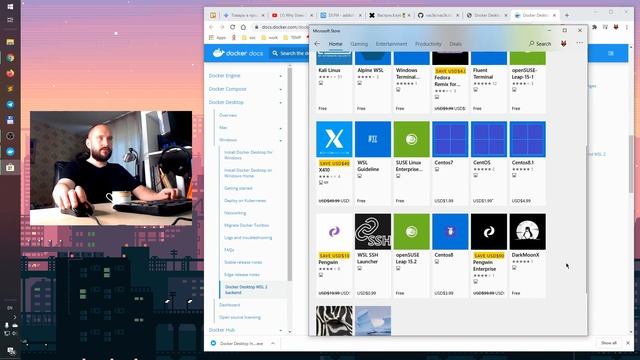Open the CentOS app tile
This screenshot has width=640, height=360.
(x=489, y=163)
